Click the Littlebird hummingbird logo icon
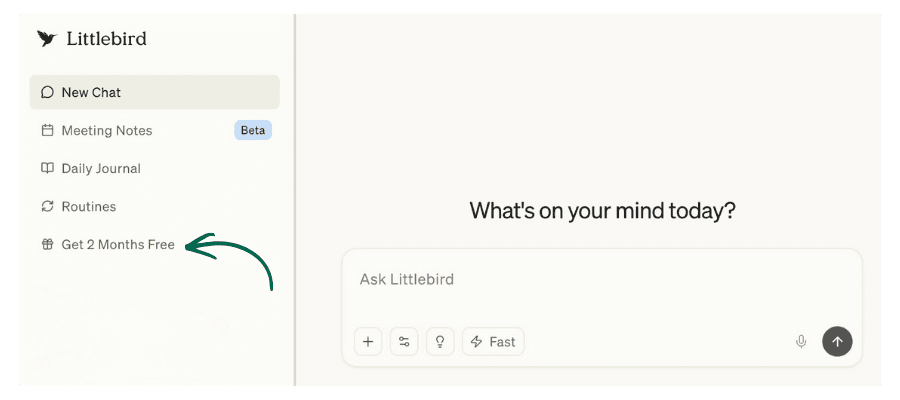The image size is (900, 400). pos(47,38)
